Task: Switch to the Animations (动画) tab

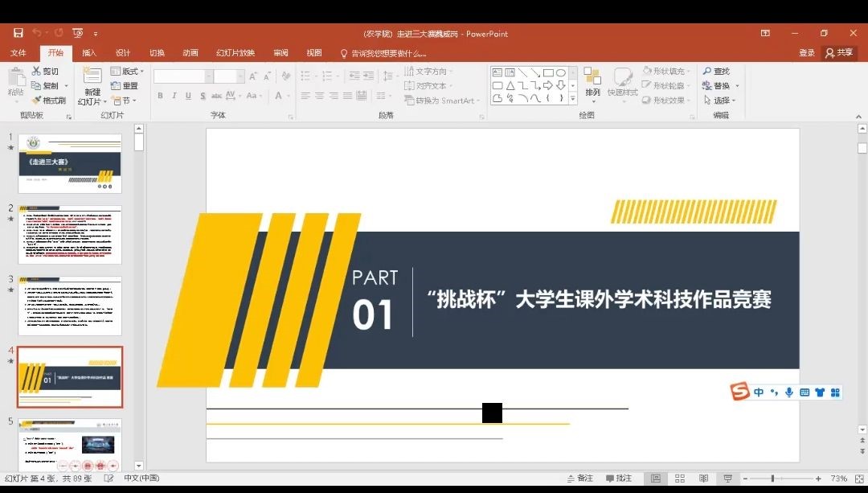Action: pos(190,53)
